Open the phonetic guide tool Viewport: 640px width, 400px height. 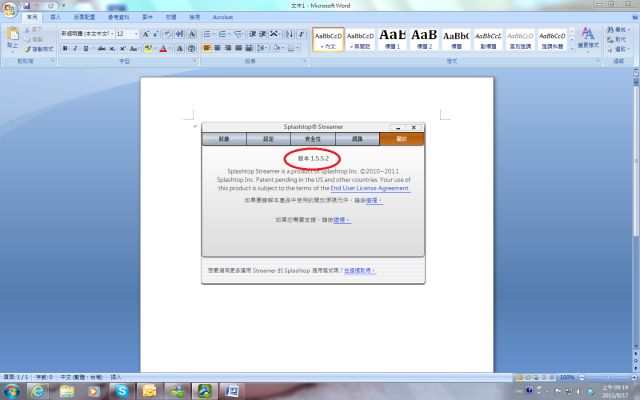(x=179, y=34)
